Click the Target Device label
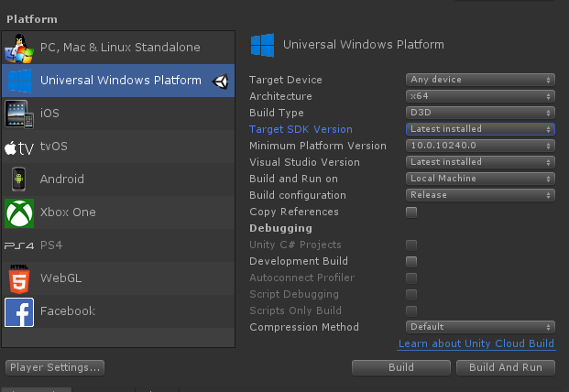Viewport: 569px width, 392px height. pyautogui.click(x=286, y=81)
